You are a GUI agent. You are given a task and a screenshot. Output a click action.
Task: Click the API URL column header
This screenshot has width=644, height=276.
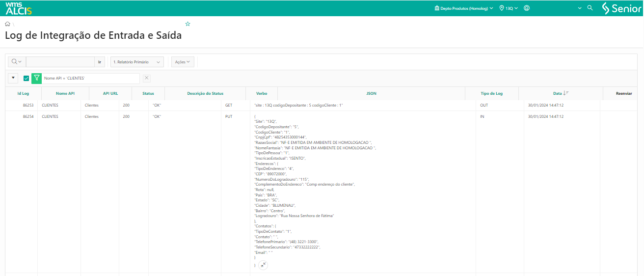click(x=110, y=93)
